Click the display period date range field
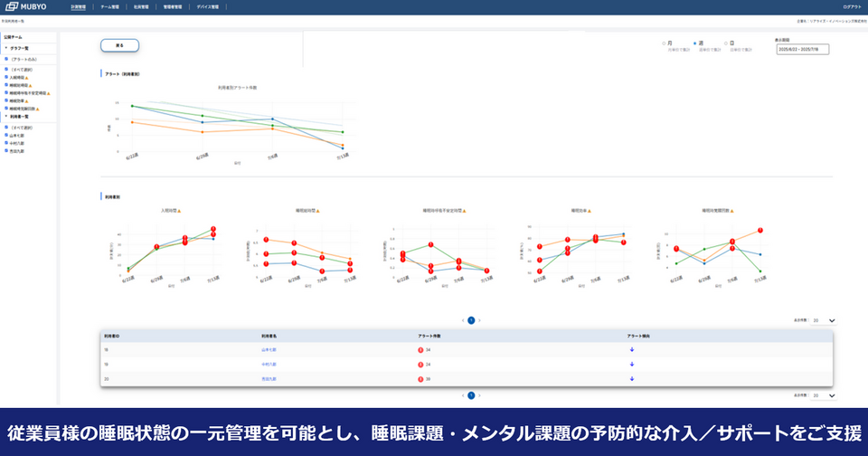This screenshot has height=456, width=868. (801, 50)
